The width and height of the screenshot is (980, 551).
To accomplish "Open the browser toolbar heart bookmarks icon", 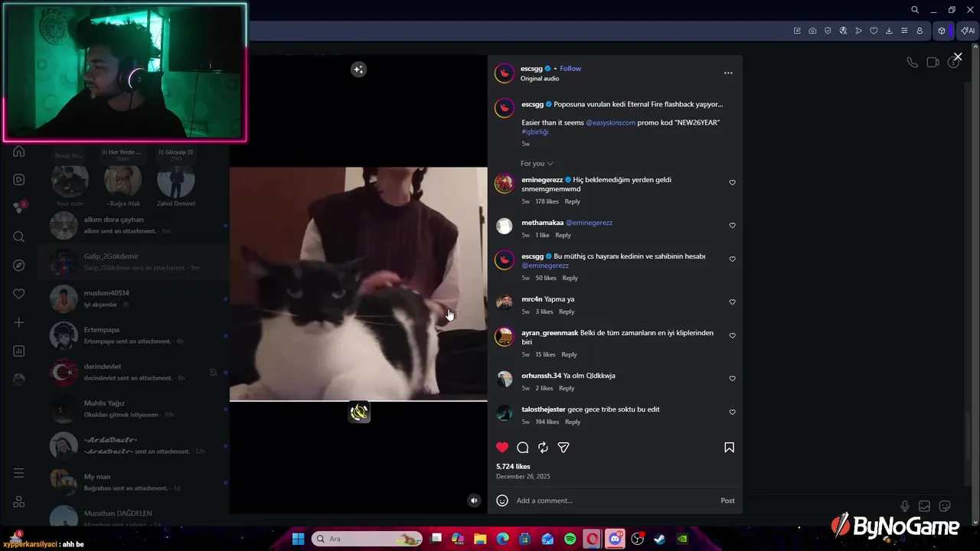I will (874, 31).
